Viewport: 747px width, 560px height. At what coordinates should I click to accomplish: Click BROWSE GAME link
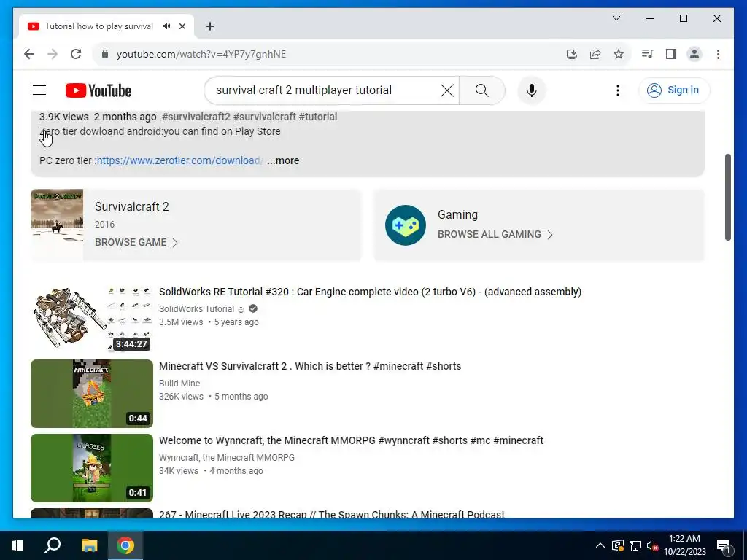[x=136, y=242]
